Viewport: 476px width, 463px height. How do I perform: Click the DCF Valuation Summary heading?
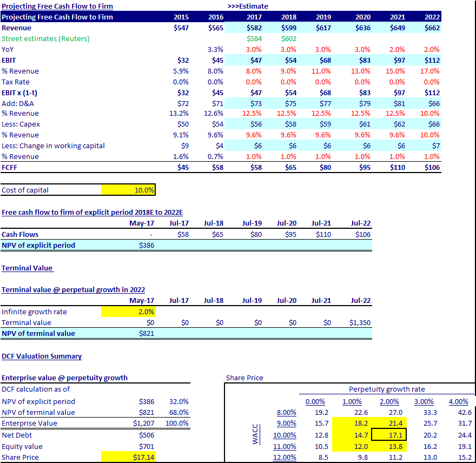(x=42, y=356)
